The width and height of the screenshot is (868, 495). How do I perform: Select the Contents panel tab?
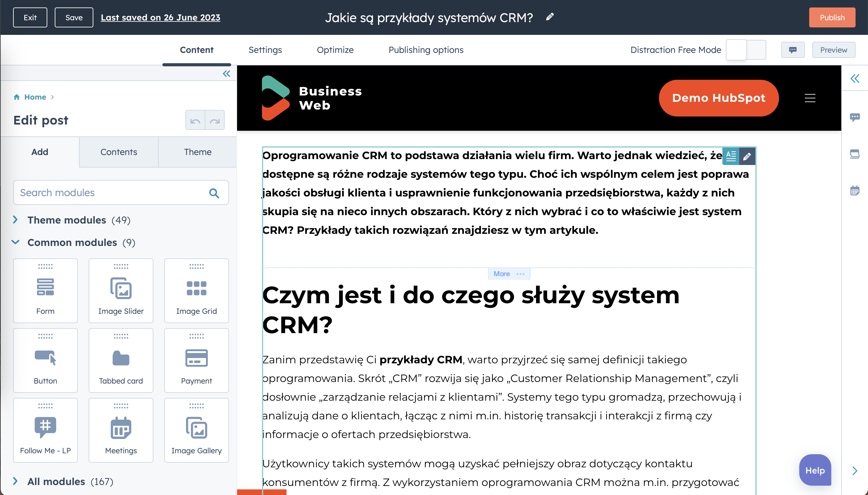(x=119, y=152)
